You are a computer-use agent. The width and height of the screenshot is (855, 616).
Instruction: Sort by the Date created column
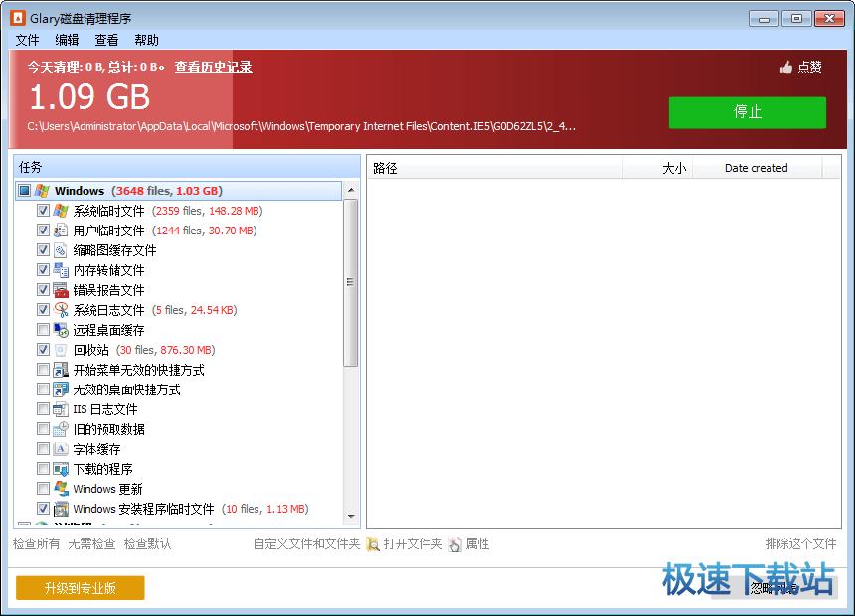point(756,168)
